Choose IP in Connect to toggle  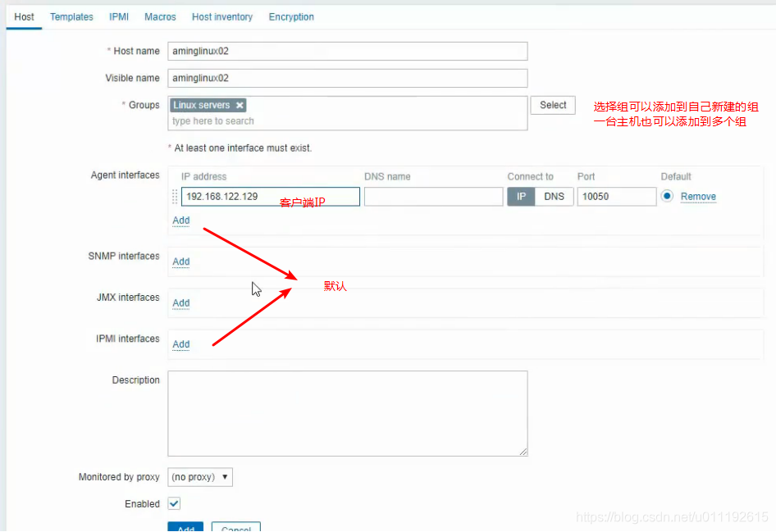521,196
